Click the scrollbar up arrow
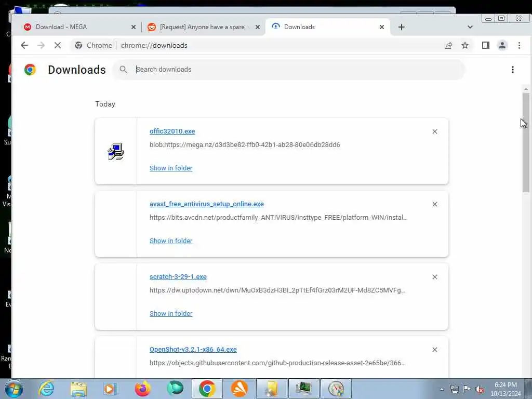 pyautogui.click(x=526, y=89)
